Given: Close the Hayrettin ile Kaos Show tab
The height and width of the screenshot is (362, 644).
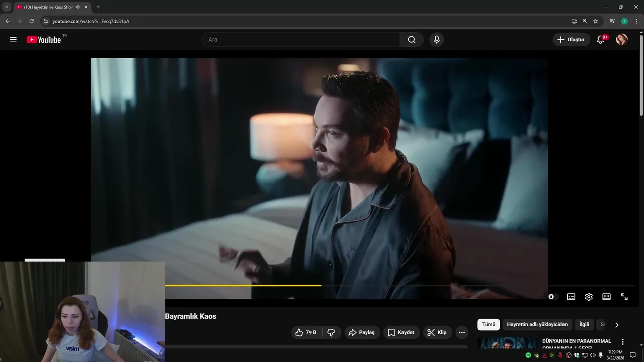Looking at the screenshot, I should coord(86,7).
